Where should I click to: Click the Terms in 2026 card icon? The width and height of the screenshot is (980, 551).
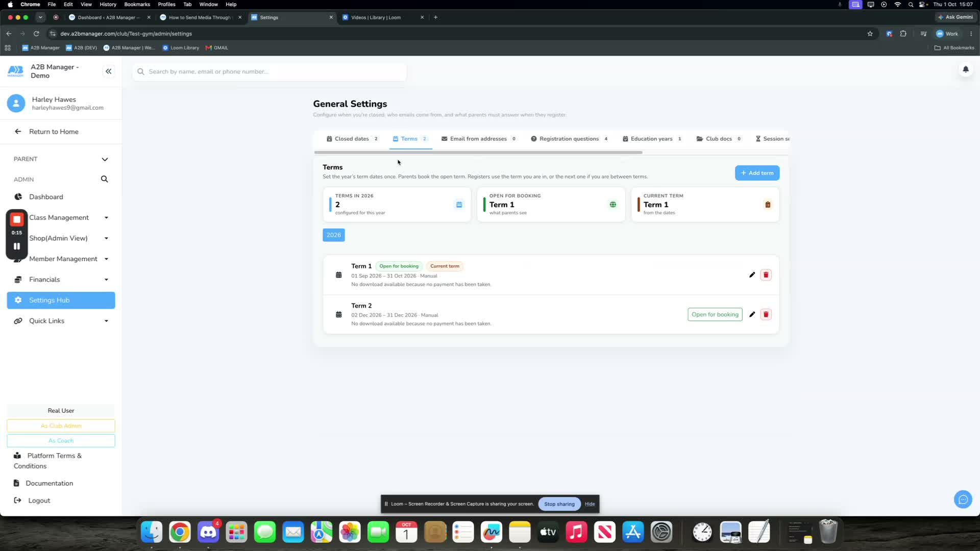(459, 205)
